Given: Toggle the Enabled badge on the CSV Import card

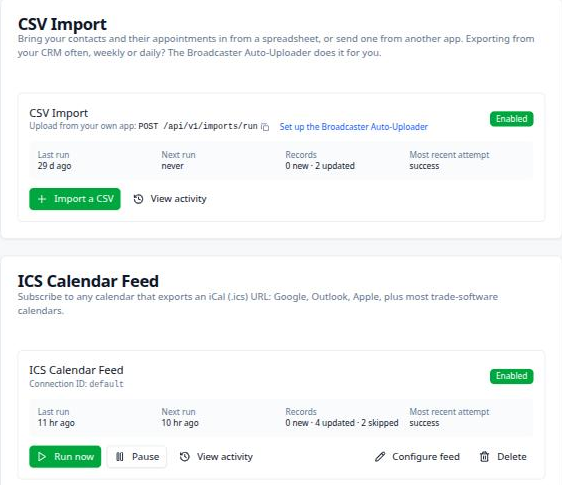Looking at the screenshot, I should point(511,119).
